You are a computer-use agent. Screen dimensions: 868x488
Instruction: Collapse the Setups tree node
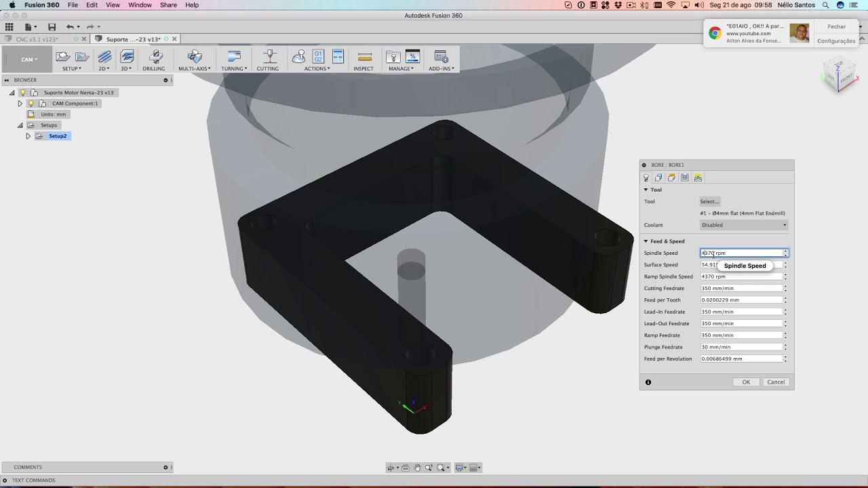[x=20, y=125]
